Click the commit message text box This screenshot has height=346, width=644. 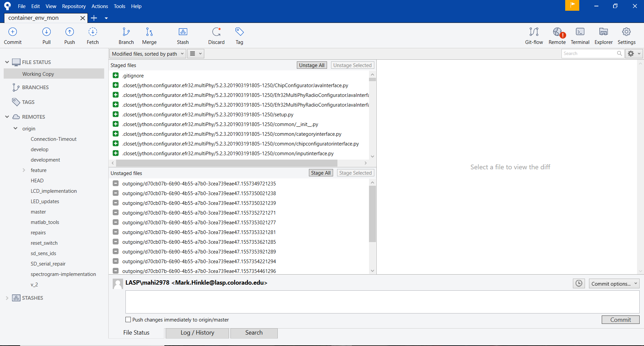click(x=382, y=302)
